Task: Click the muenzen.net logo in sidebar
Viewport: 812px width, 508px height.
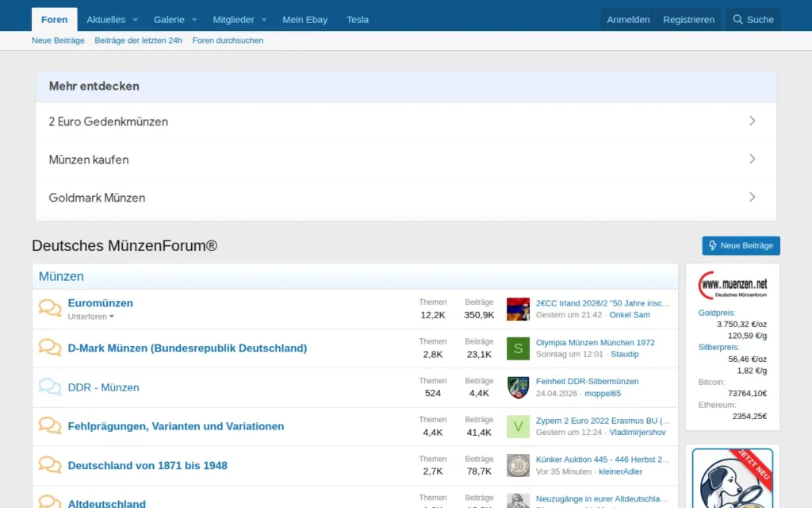Action: coord(732,286)
